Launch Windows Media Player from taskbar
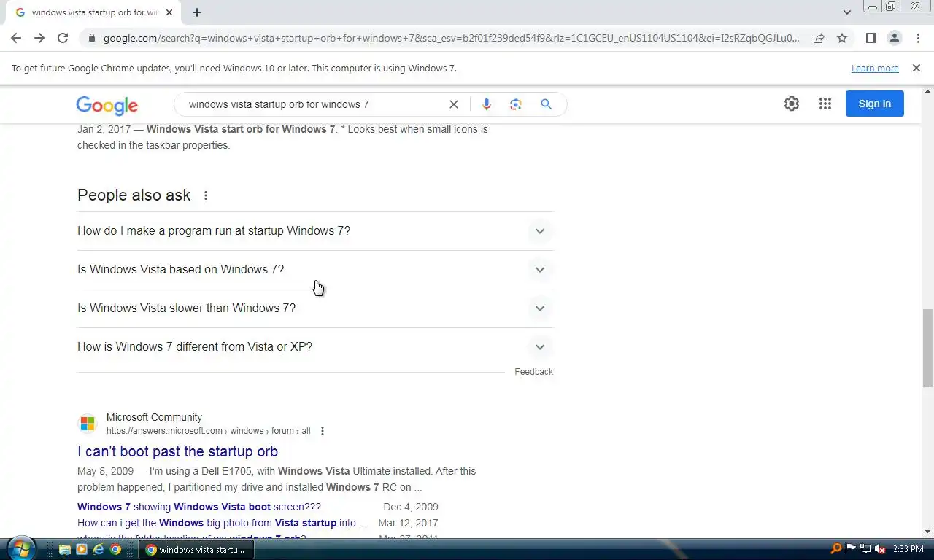The height and width of the screenshot is (560, 934). 82,549
